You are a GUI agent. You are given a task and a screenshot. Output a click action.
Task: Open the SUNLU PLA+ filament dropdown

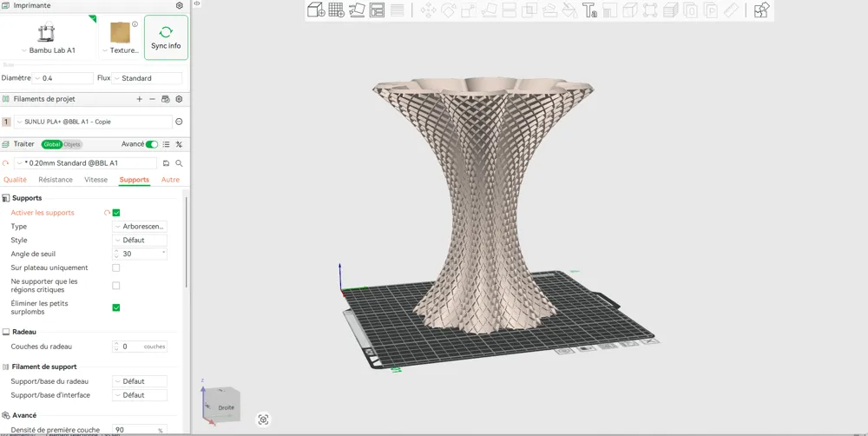pos(93,122)
